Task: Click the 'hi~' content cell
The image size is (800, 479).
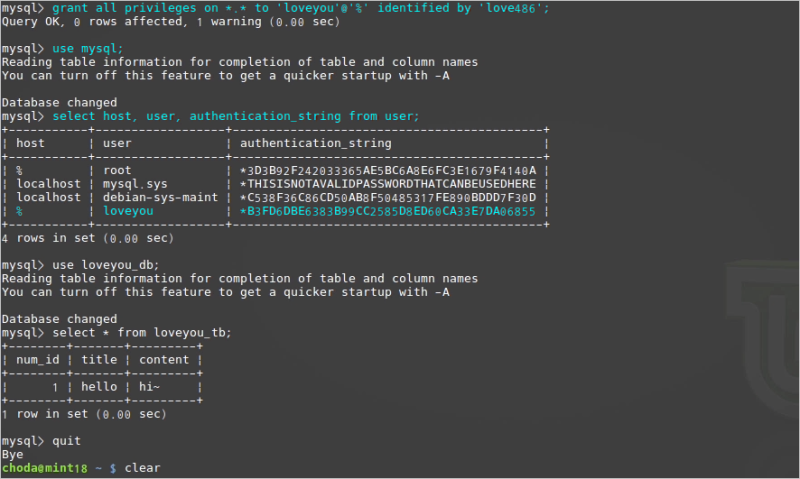Action: tap(149, 387)
